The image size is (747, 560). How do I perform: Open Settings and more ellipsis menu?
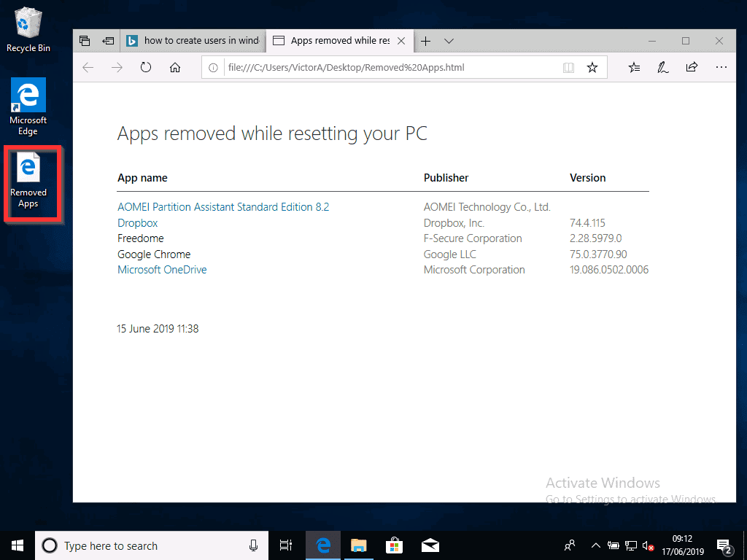[x=721, y=68]
